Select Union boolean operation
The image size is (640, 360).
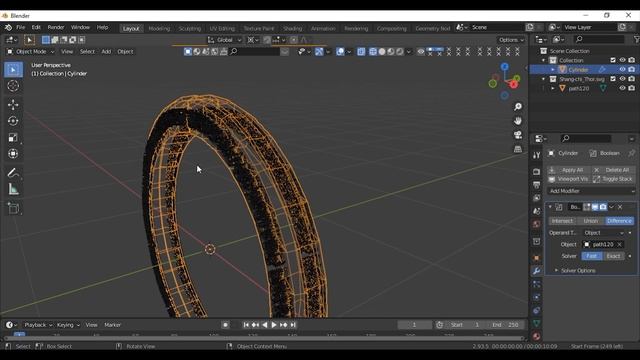[x=590, y=221]
